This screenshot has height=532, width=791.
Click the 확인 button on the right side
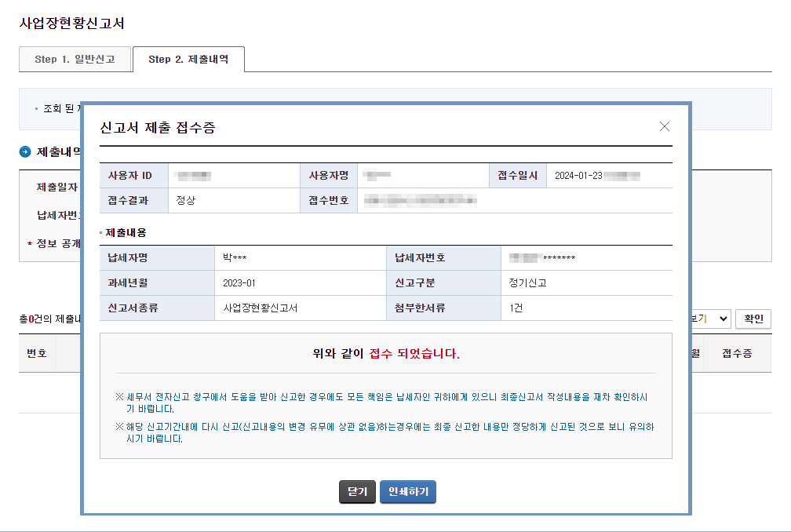(x=753, y=319)
